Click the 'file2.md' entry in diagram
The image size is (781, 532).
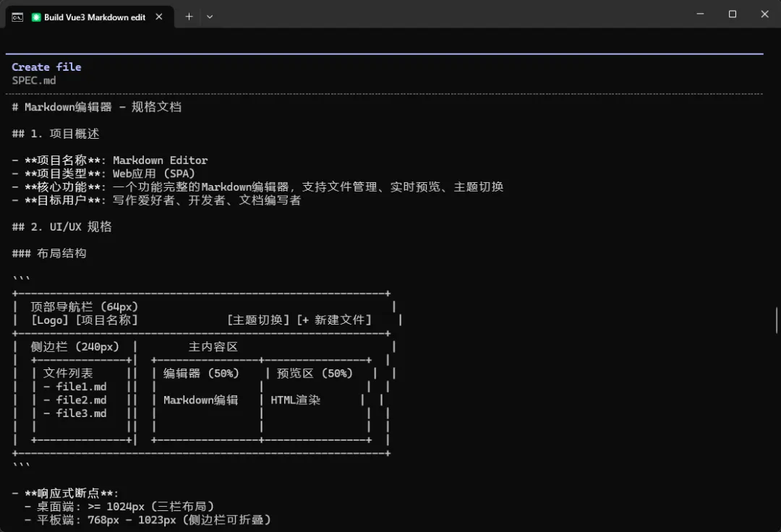81,400
